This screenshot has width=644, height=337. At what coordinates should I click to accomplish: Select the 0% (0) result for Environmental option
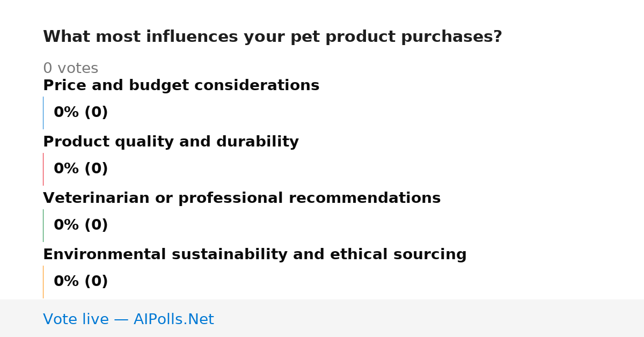tap(80, 282)
